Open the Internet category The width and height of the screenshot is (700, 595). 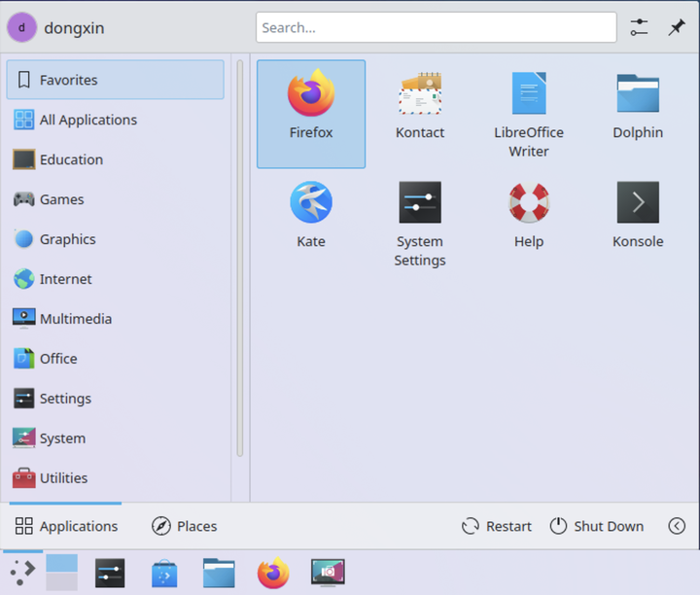[x=115, y=279]
